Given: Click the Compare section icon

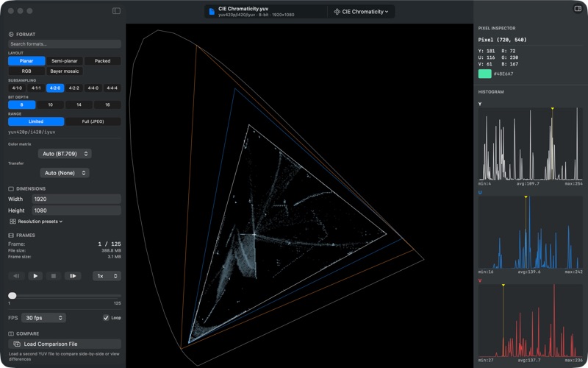Looking at the screenshot, I should (11, 334).
